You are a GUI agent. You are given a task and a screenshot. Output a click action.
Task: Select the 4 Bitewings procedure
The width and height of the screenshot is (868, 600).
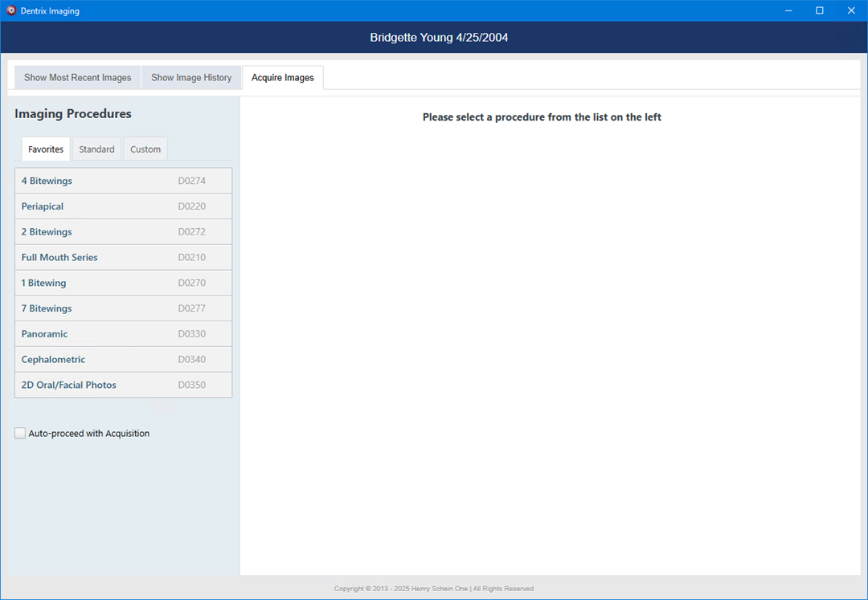click(x=124, y=181)
